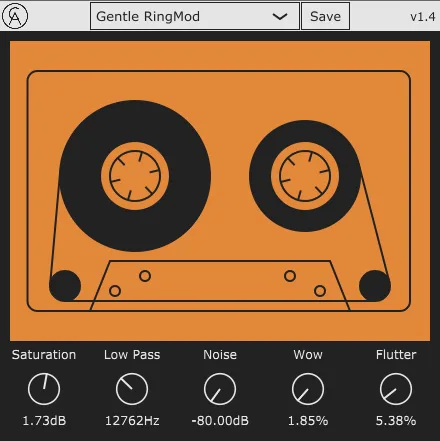Click the bottom-right tape guide roller
The image size is (440, 441).
375,286
